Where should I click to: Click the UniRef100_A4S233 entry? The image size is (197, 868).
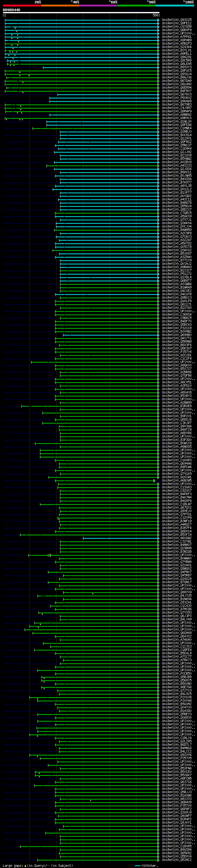tap(177, 165)
